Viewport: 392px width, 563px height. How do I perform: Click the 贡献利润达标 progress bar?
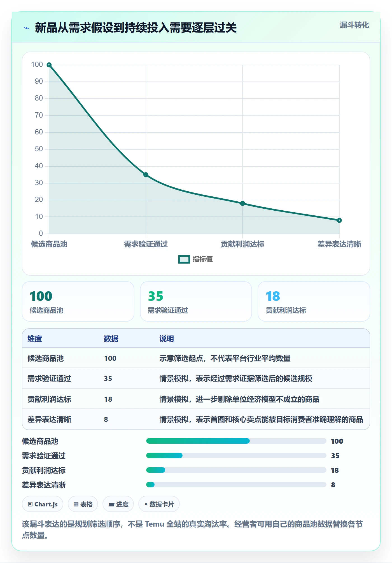click(236, 470)
